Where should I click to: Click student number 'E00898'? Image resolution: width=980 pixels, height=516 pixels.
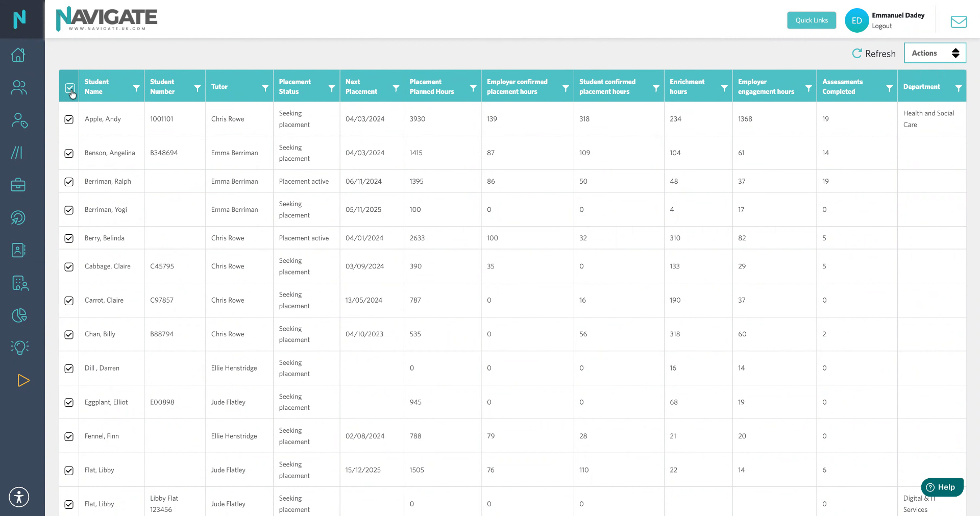click(162, 402)
